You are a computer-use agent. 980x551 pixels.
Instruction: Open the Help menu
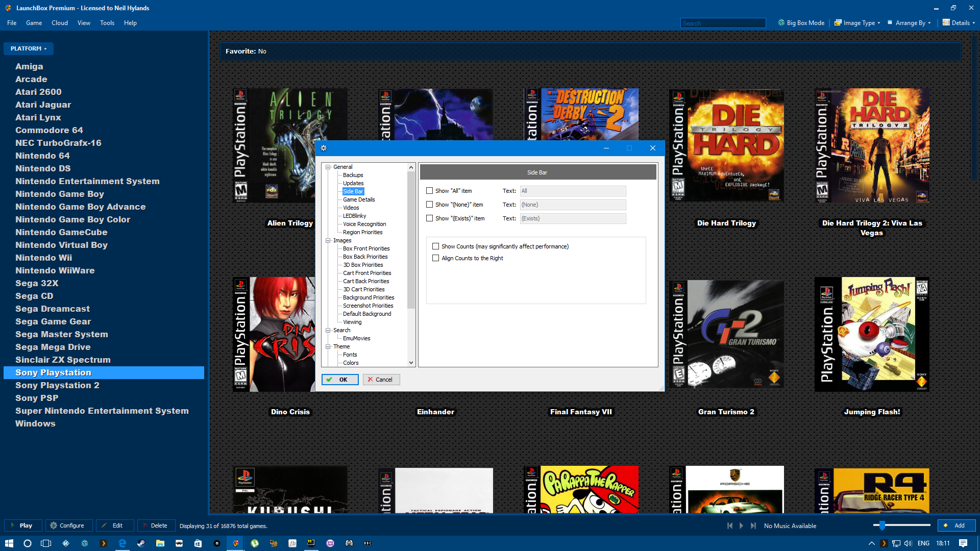[x=130, y=23]
